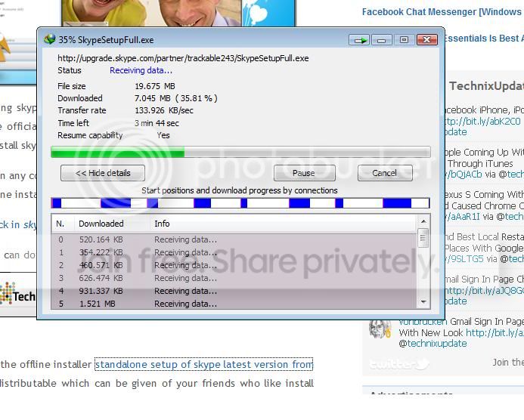This screenshot has width=524, height=420.
Task: Cancel the Skype download
Action: pyautogui.click(x=385, y=173)
